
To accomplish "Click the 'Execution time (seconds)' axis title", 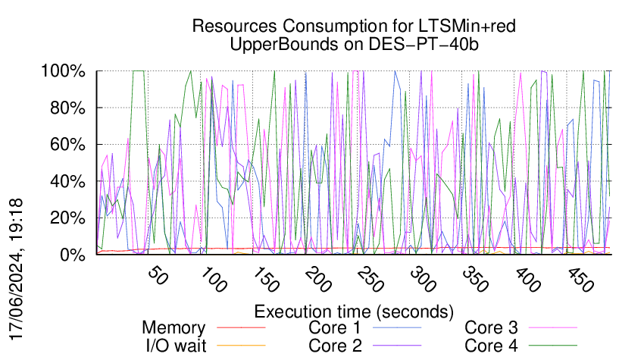I will [x=354, y=312].
